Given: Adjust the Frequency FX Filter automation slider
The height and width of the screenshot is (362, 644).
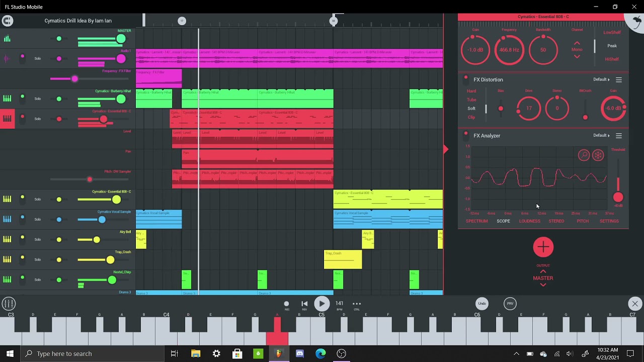Looking at the screenshot, I should [74, 79].
